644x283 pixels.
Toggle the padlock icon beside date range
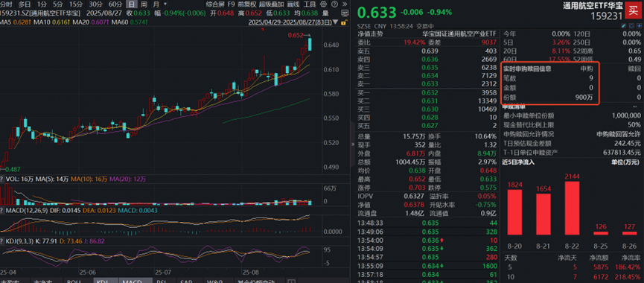tap(344, 22)
